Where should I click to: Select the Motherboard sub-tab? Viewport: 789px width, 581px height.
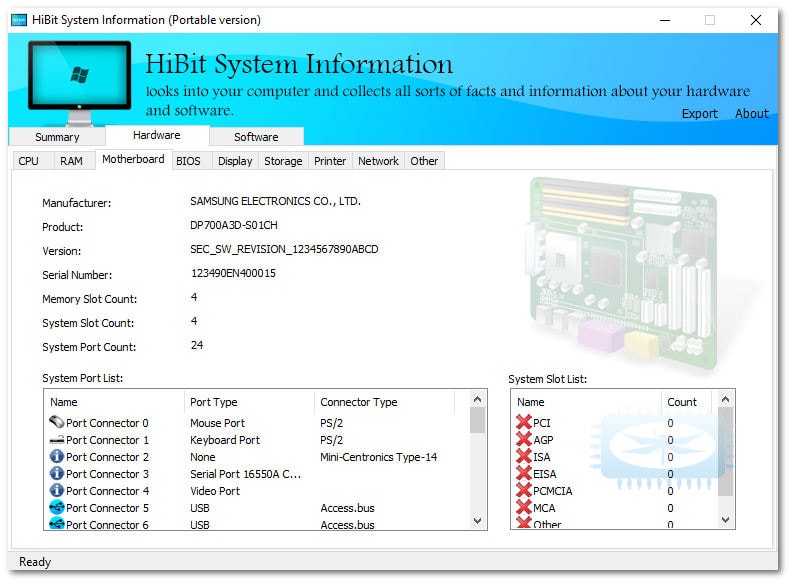(x=133, y=159)
